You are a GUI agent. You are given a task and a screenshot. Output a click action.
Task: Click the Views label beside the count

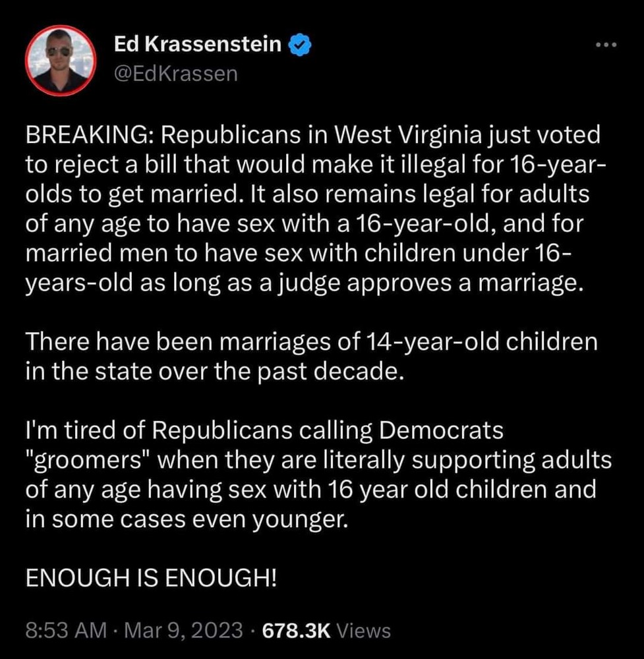click(x=363, y=631)
